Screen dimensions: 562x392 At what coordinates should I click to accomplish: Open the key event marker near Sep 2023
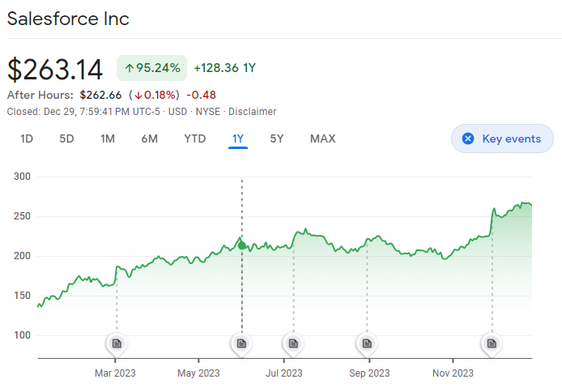click(367, 343)
